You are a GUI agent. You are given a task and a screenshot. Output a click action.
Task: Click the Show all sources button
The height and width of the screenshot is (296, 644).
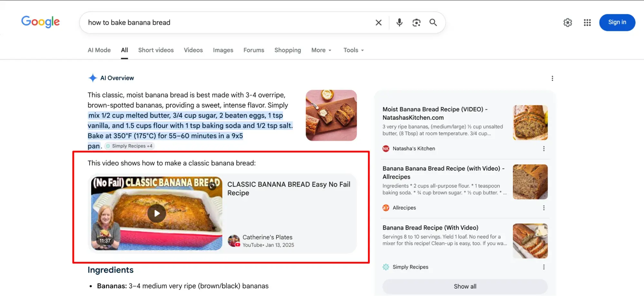point(465,286)
